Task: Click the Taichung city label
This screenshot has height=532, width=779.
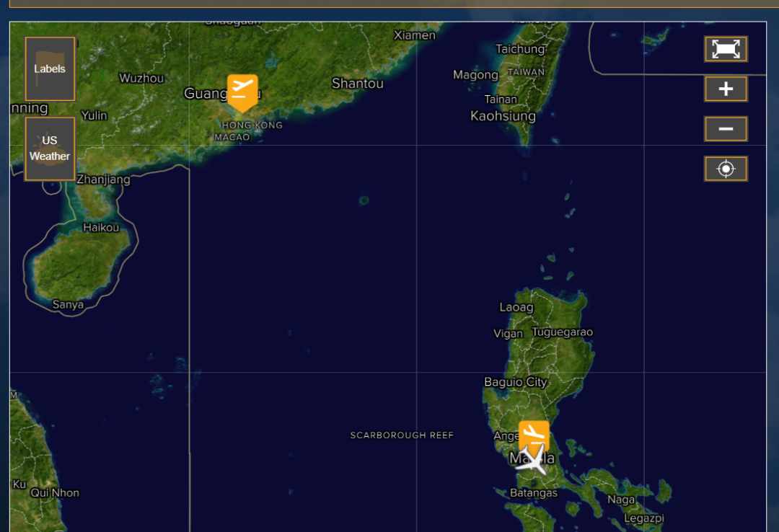Action: tap(520, 49)
